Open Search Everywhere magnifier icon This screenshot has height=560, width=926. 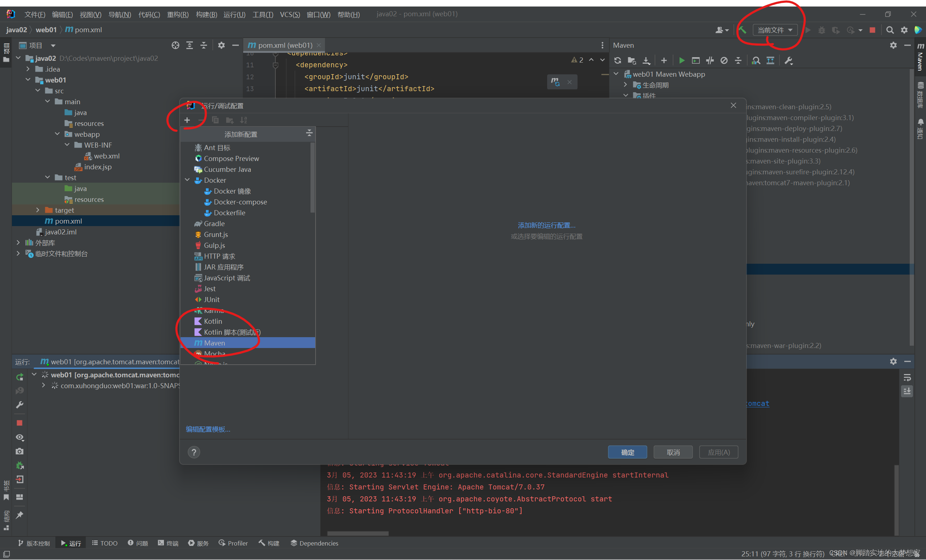tap(889, 30)
